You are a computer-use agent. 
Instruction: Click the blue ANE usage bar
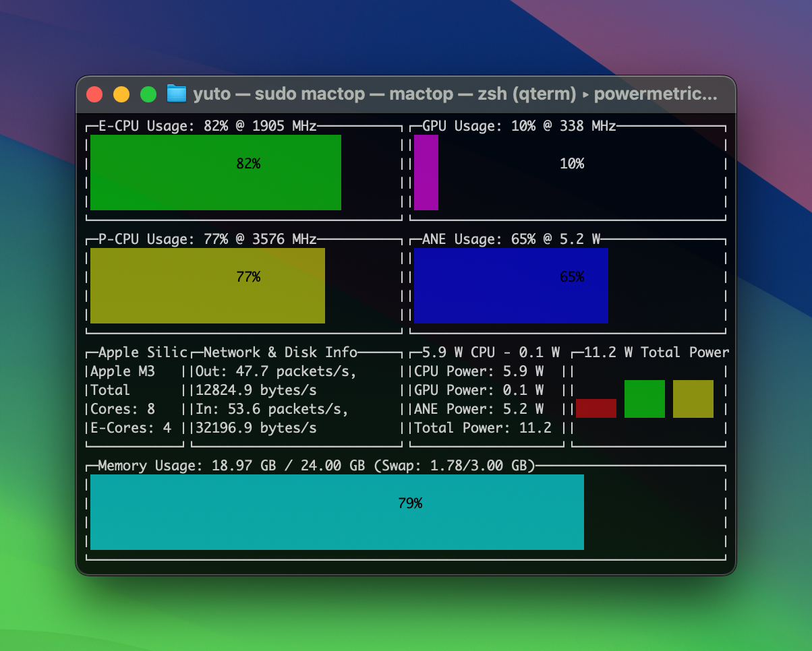[x=511, y=286]
